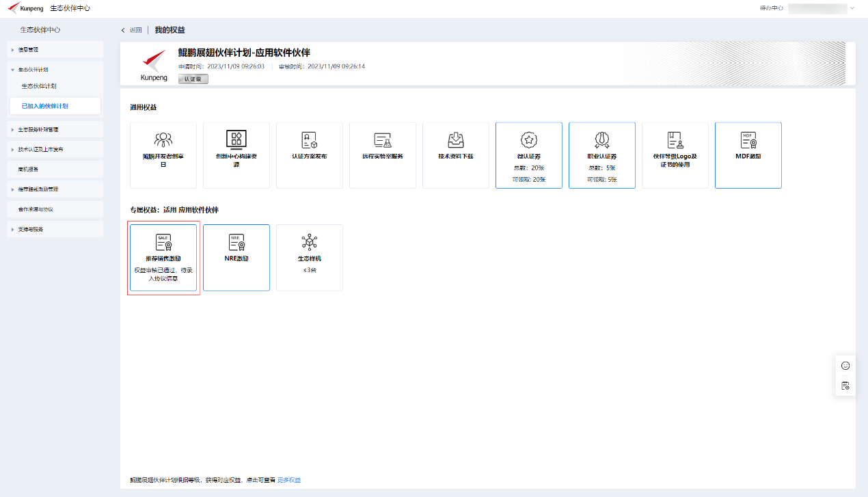Expand the 推荐销售激励管理 sidebar section
This screenshot has height=497, width=868.
click(55, 189)
